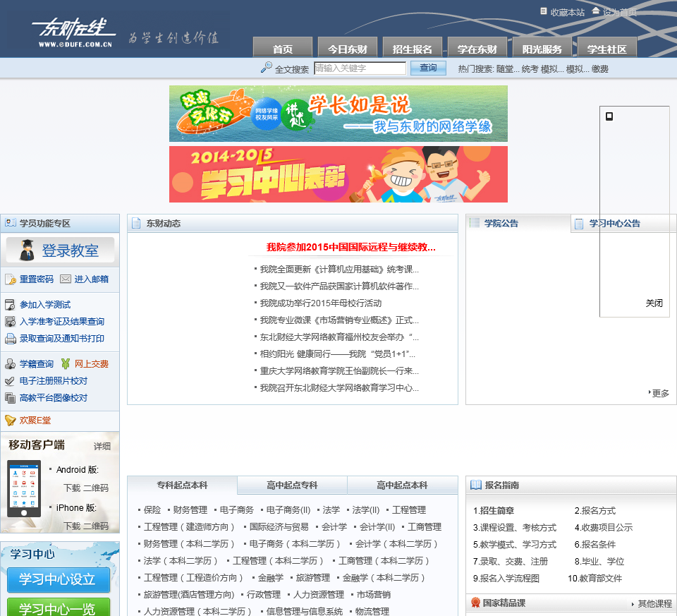Open the 学在东财 navigation tab
Screen dimensions: 677x616
click(x=477, y=47)
